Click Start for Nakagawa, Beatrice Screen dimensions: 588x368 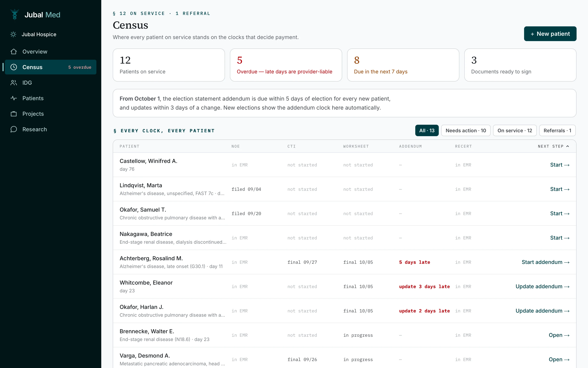point(560,238)
